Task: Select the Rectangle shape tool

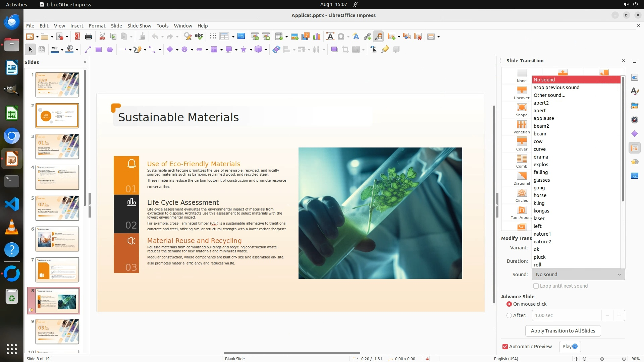Action: pyautogui.click(x=99, y=50)
